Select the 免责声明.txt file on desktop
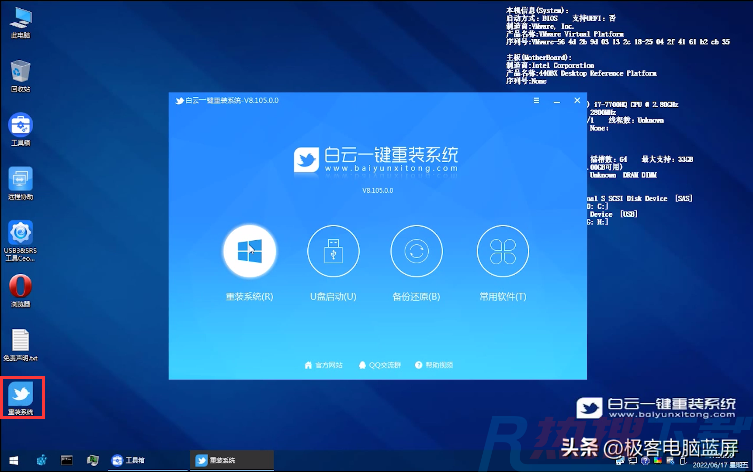 click(x=21, y=345)
